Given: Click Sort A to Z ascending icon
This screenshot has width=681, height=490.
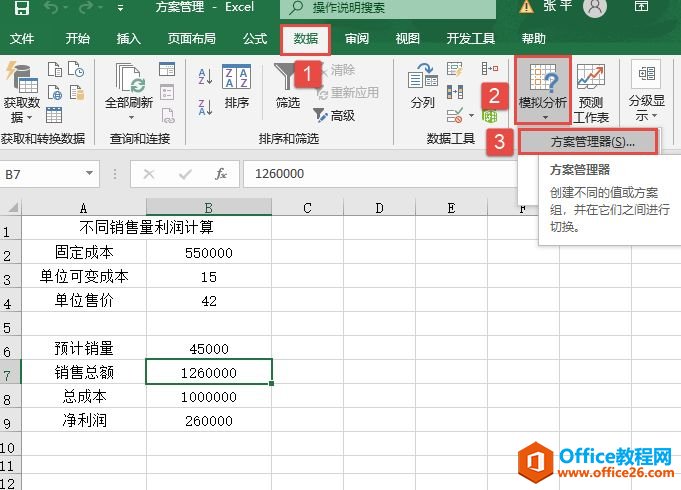Looking at the screenshot, I should tap(205, 76).
